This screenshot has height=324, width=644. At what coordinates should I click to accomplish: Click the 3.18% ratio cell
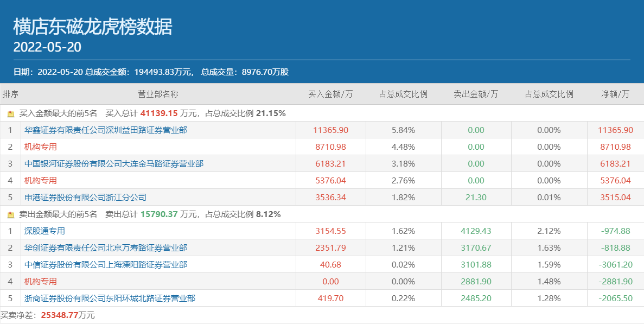pos(403,164)
